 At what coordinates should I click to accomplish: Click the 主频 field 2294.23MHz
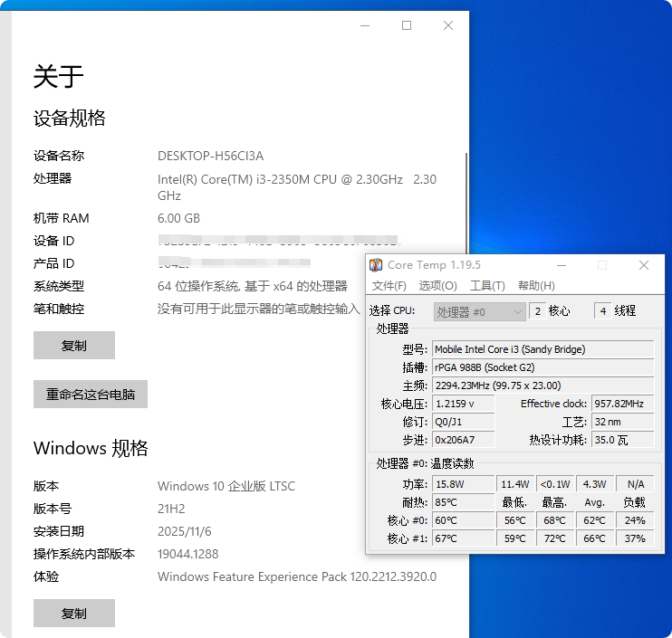pos(543,386)
